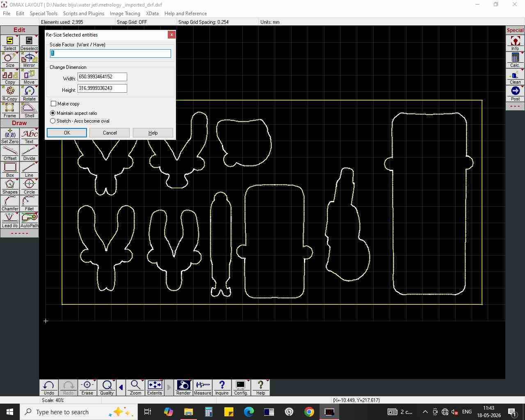Screen dimensions: 525x420
Task: Launch the R-Copy tool
Action: pyautogui.click(x=10, y=94)
